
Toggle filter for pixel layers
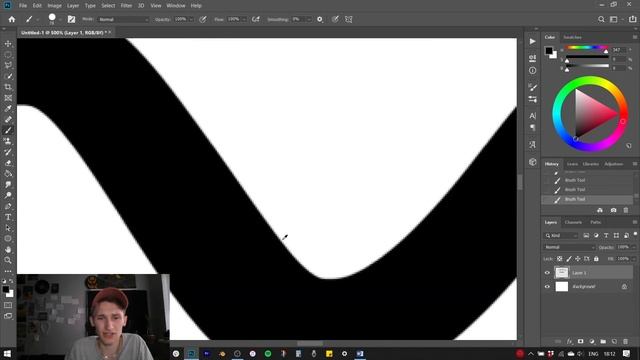point(586,236)
